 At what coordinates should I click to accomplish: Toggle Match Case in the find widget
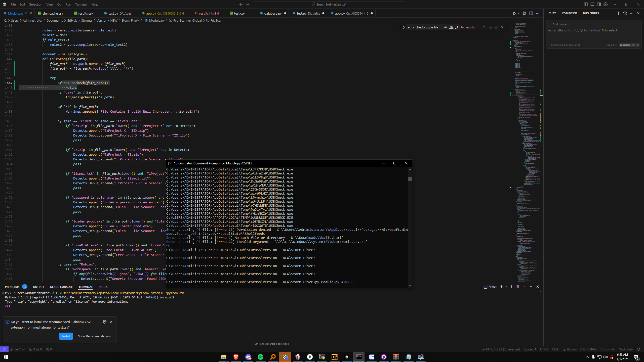tap(446, 27)
